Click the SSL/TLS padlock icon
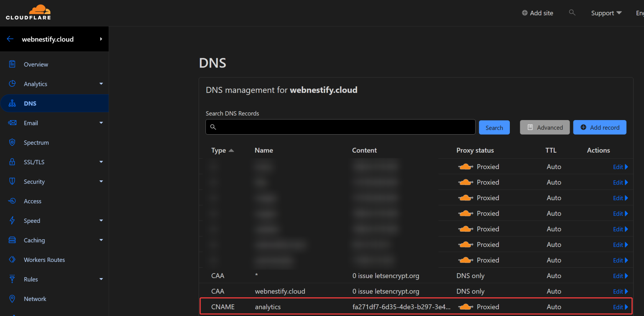 (x=12, y=162)
